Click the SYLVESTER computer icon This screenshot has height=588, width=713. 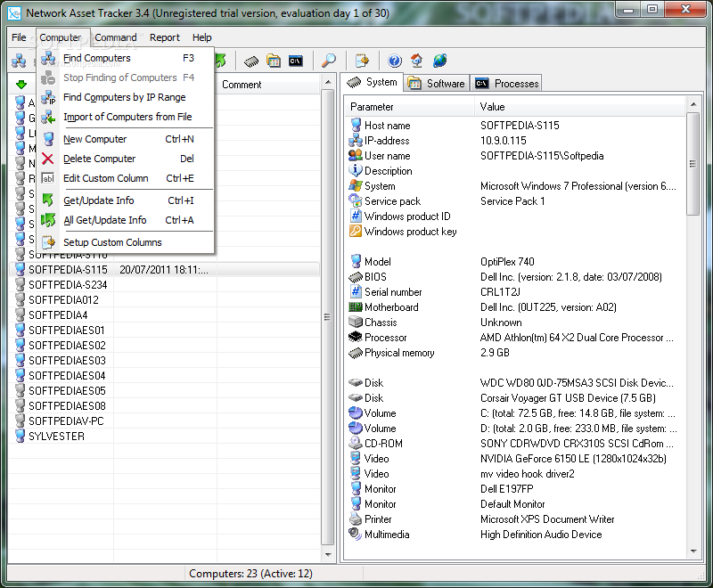20,436
